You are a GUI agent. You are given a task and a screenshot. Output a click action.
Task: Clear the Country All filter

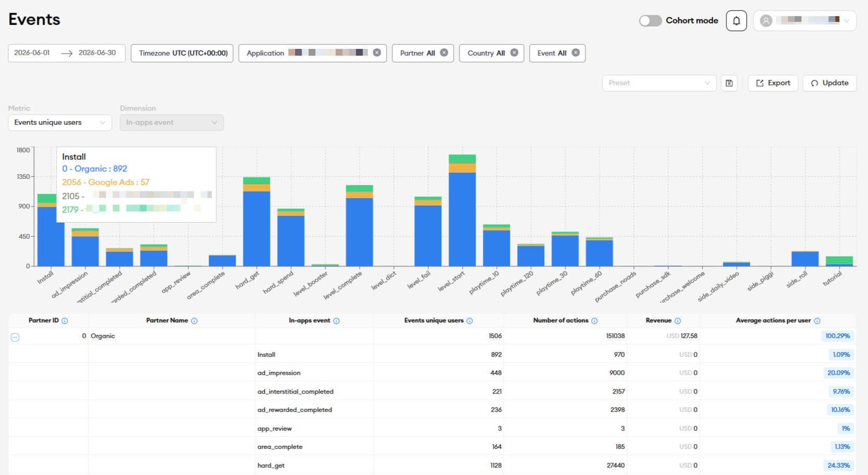tap(514, 53)
